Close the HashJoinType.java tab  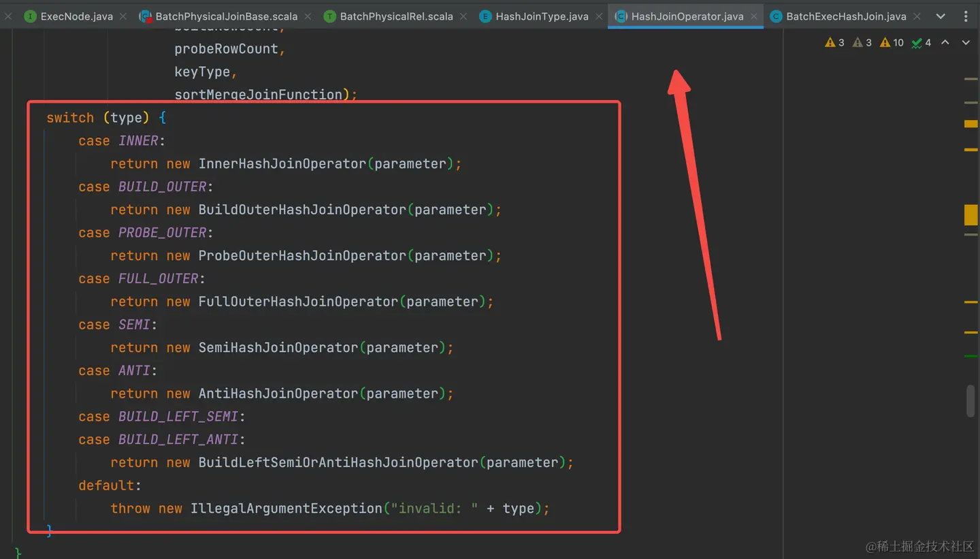tap(599, 16)
